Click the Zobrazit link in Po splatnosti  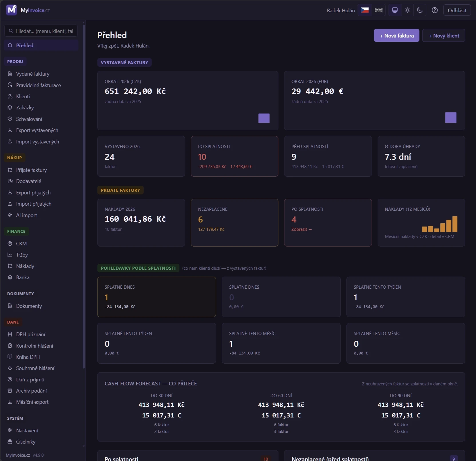coord(302,229)
